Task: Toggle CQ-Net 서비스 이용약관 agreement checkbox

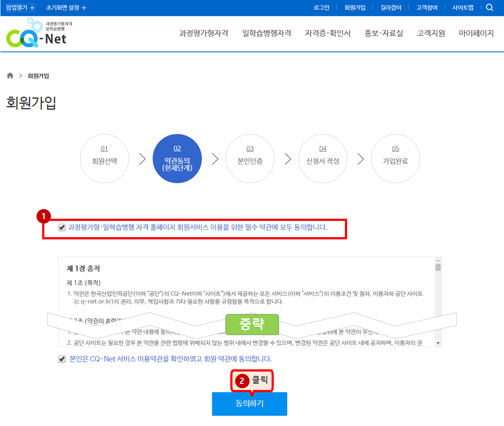Action: [62, 359]
